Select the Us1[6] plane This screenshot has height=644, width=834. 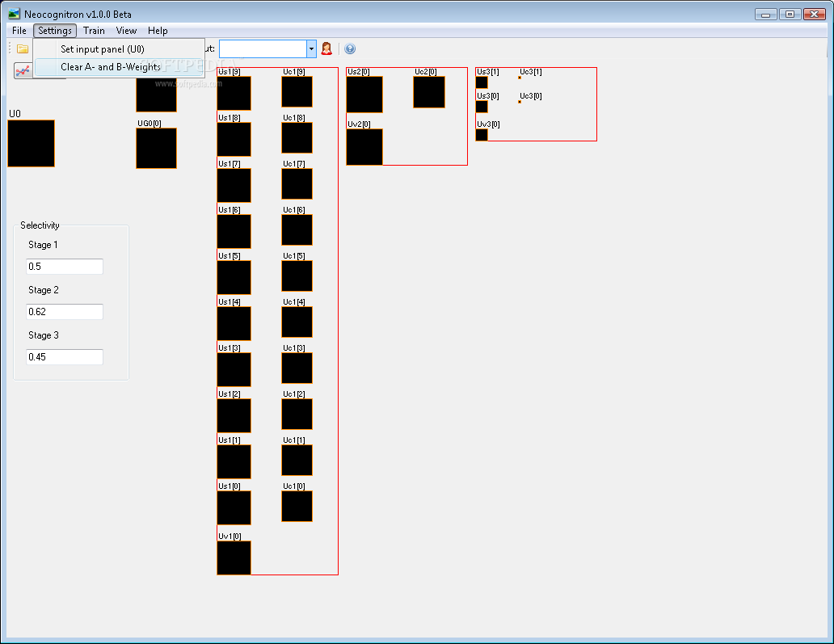point(234,231)
